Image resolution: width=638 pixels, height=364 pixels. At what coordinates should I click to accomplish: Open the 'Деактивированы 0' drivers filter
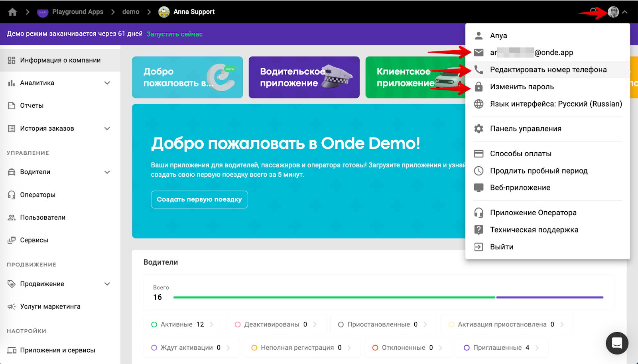point(276,325)
